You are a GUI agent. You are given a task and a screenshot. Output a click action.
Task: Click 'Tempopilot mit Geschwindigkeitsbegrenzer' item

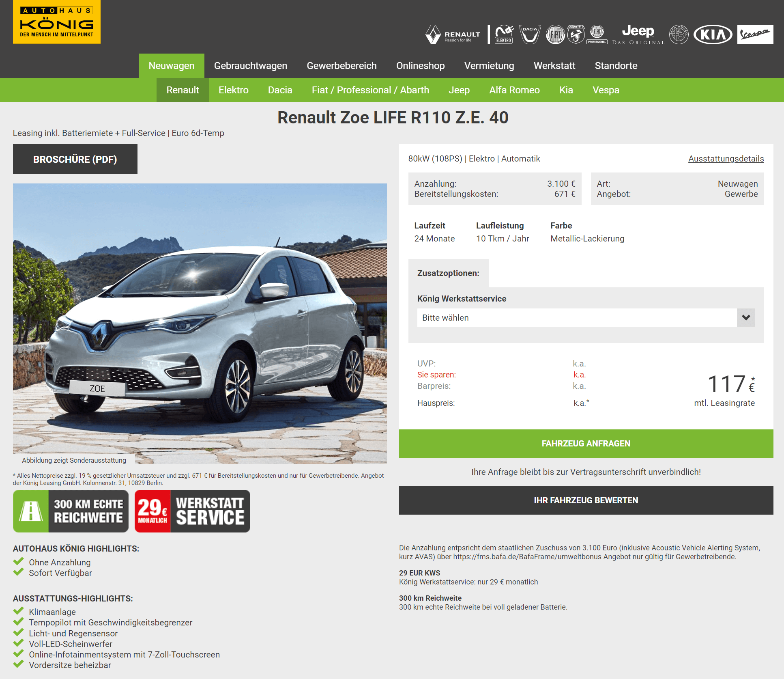point(110,623)
